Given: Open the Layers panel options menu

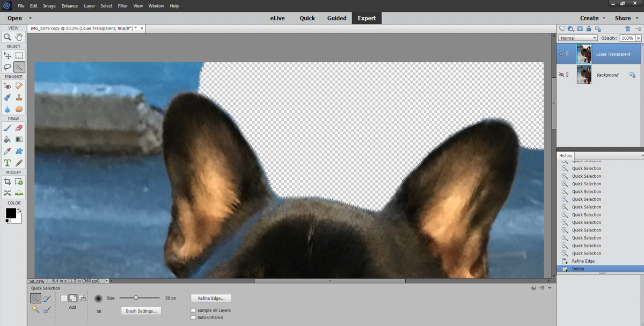Looking at the screenshot, I should [638, 29].
